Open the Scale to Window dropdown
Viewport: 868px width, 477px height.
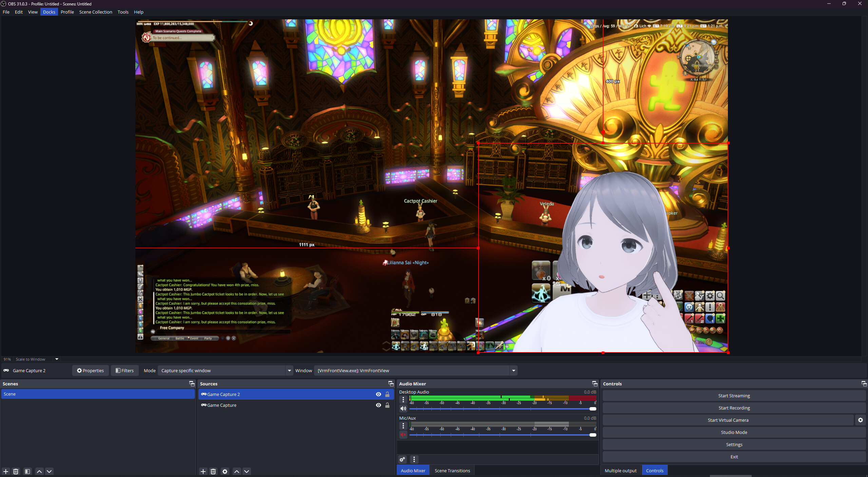click(56, 359)
